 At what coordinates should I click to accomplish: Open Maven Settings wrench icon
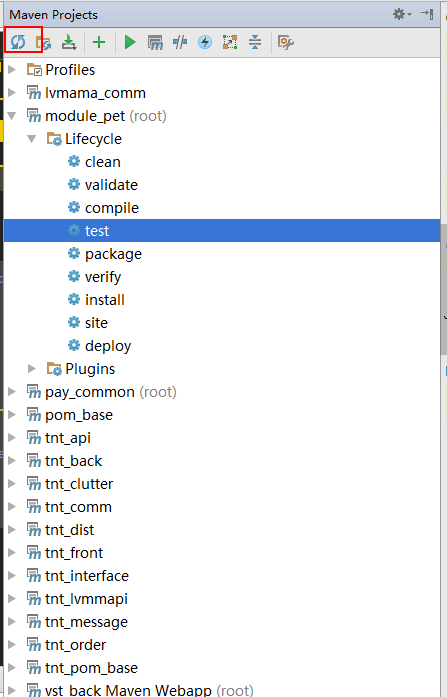[x=286, y=43]
